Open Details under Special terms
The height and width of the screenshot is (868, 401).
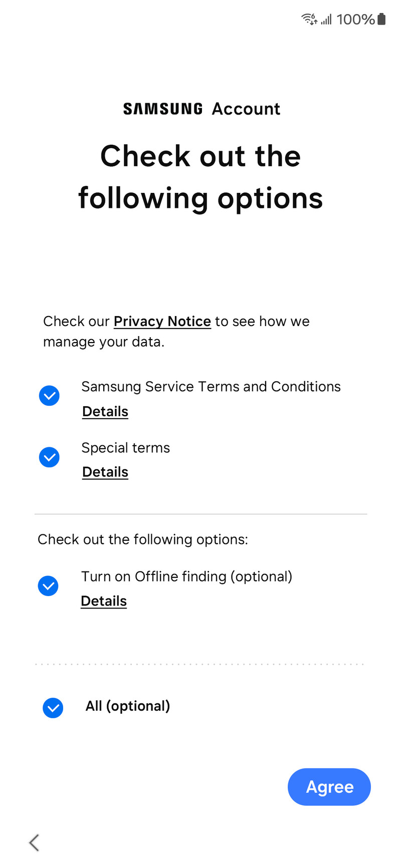click(105, 472)
